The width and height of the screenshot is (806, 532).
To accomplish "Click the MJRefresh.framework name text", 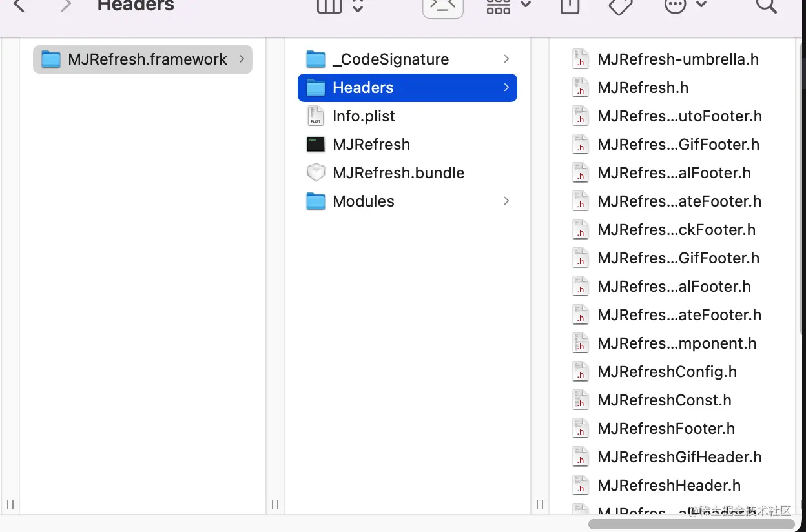I will [148, 59].
